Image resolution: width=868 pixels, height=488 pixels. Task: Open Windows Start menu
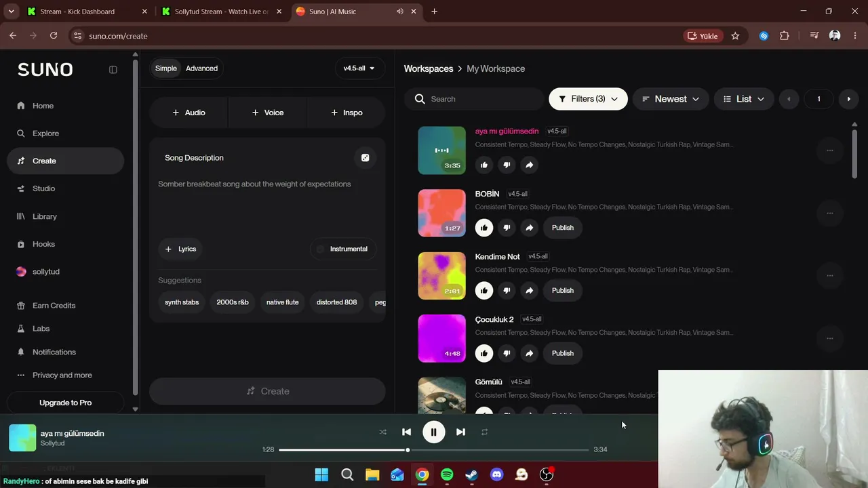(x=321, y=474)
